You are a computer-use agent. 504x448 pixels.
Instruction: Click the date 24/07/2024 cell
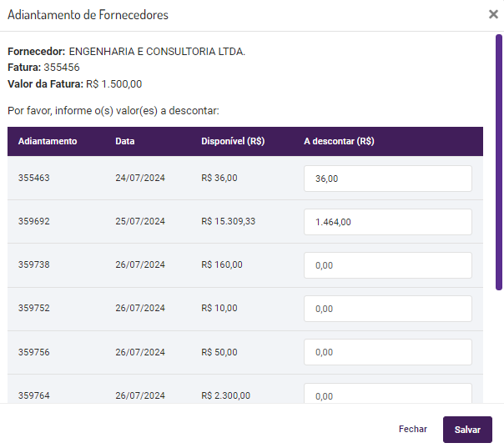tap(140, 179)
